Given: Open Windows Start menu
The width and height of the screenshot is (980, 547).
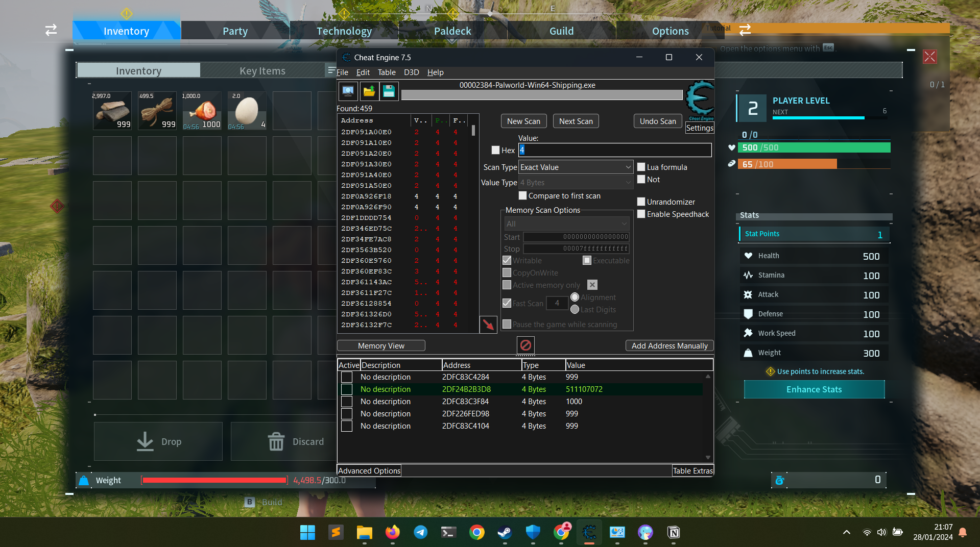Looking at the screenshot, I should 307,532.
